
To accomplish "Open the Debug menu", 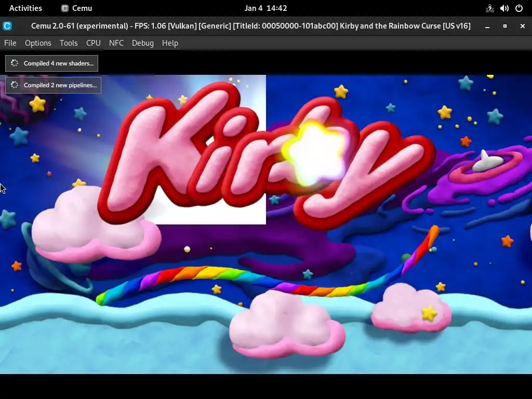I will pos(143,43).
